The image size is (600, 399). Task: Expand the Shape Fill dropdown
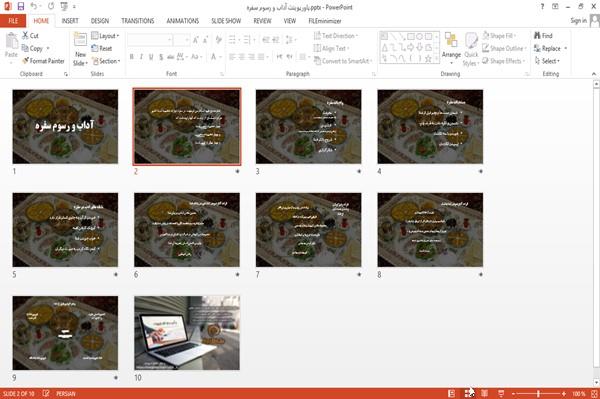[x=499, y=36]
